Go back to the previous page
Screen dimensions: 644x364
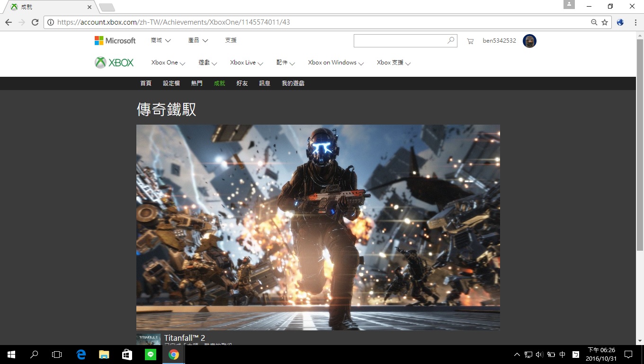point(9,22)
